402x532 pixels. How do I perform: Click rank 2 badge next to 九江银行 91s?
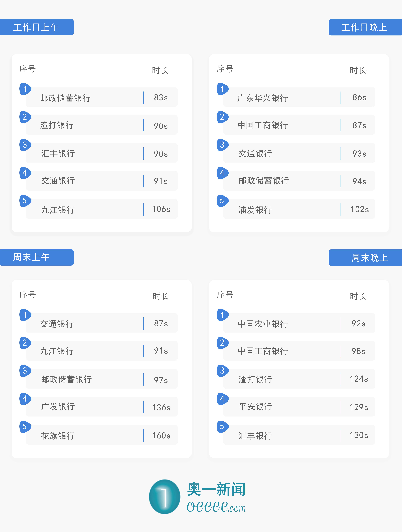pos(25,343)
